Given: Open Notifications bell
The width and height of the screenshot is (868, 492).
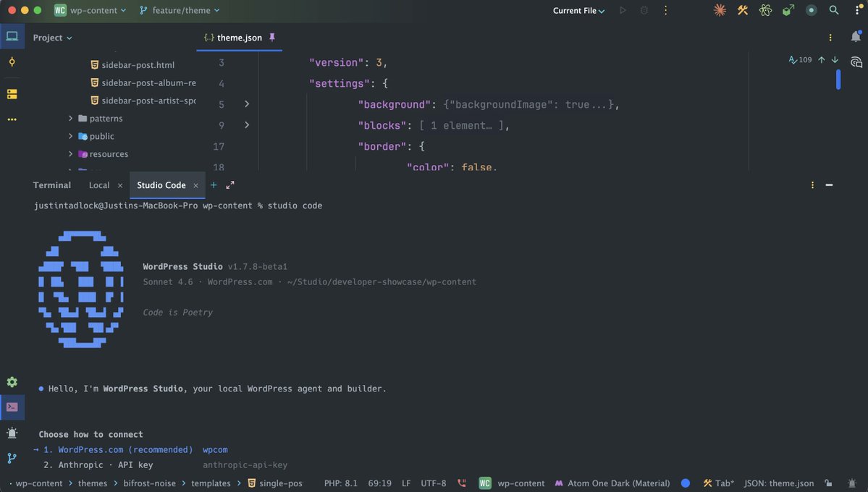Looking at the screenshot, I should 856,36.
